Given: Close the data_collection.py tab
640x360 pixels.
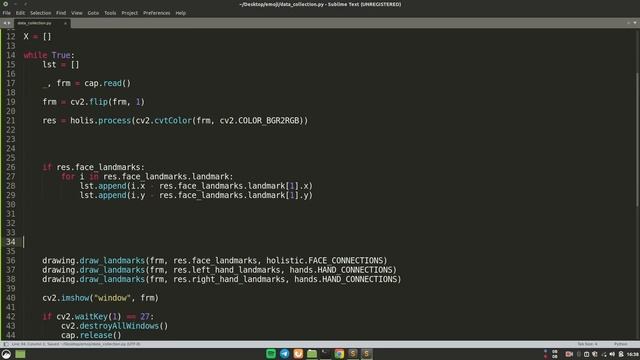Looking at the screenshot, I should (65, 23).
